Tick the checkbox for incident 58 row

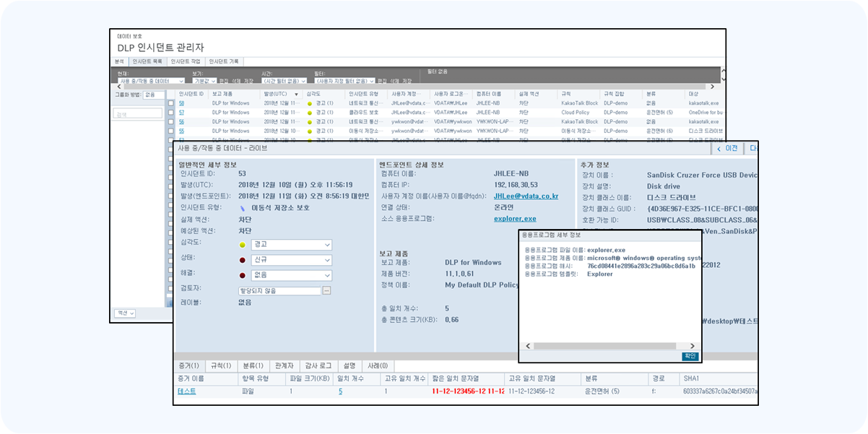point(171,103)
